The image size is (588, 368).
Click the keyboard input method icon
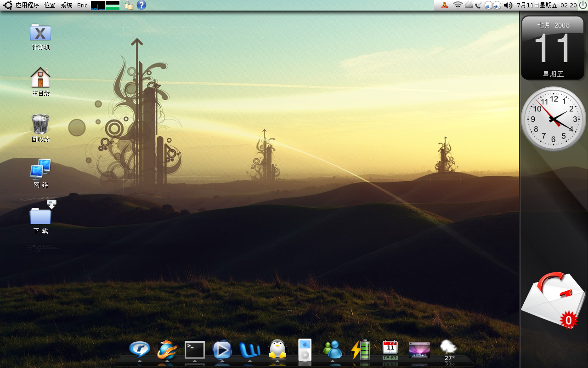469,5
